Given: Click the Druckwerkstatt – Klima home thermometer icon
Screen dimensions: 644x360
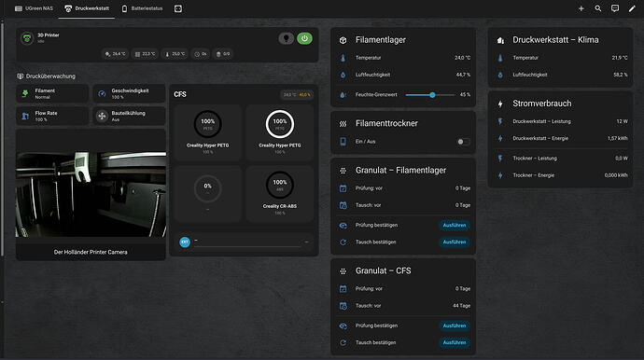Looking at the screenshot, I should point(500,40).
